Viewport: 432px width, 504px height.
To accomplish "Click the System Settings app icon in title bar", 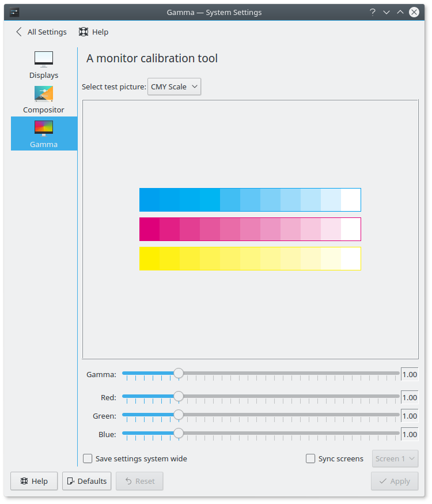I will click(14, 12).
